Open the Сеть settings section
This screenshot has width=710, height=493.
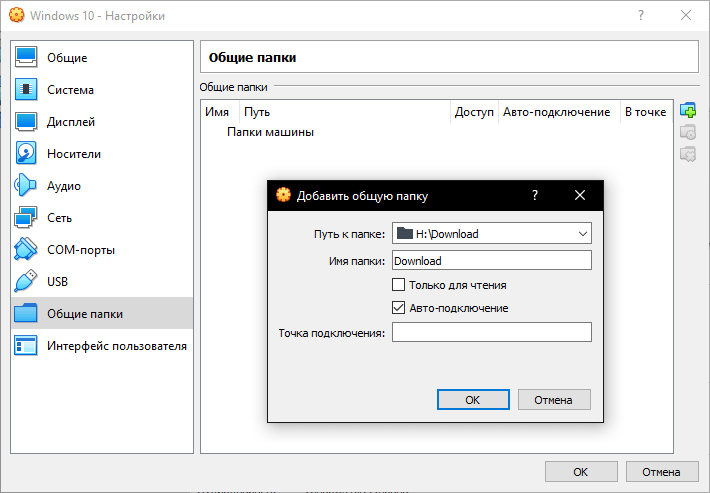[x=102, y=218]
